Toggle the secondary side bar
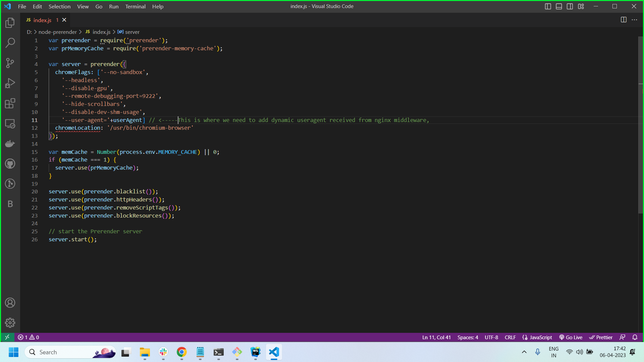 pos(570,6)
